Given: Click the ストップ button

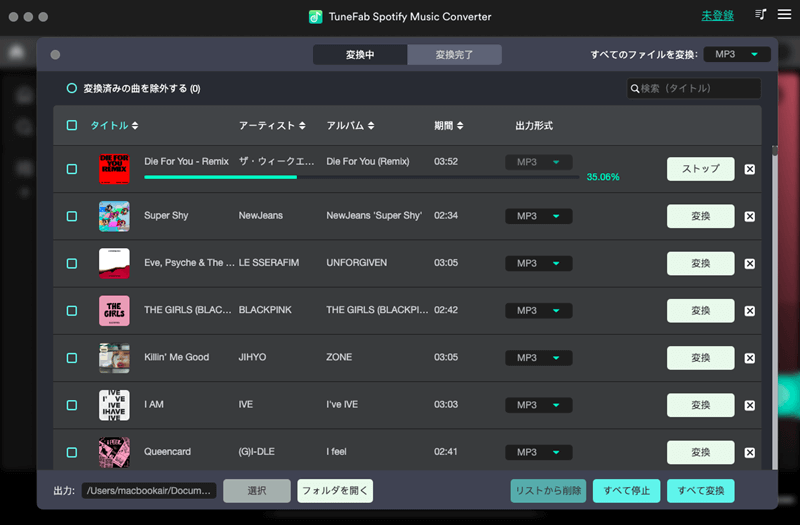Looking at the screenshot, I should [701, 169].
